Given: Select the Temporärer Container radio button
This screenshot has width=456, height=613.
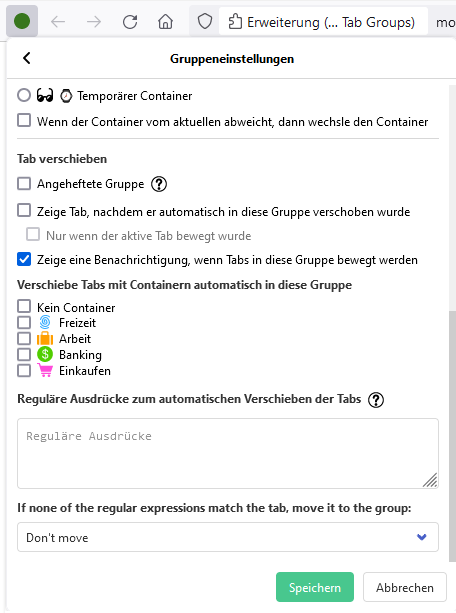Looking at the screenshot, I should click(x=24, y=95).
